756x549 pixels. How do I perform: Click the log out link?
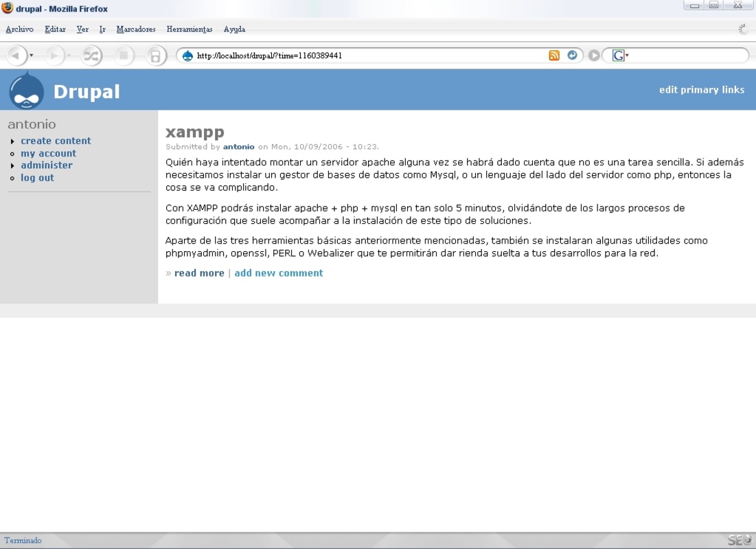pyautogui.click(x=37, y=177)
